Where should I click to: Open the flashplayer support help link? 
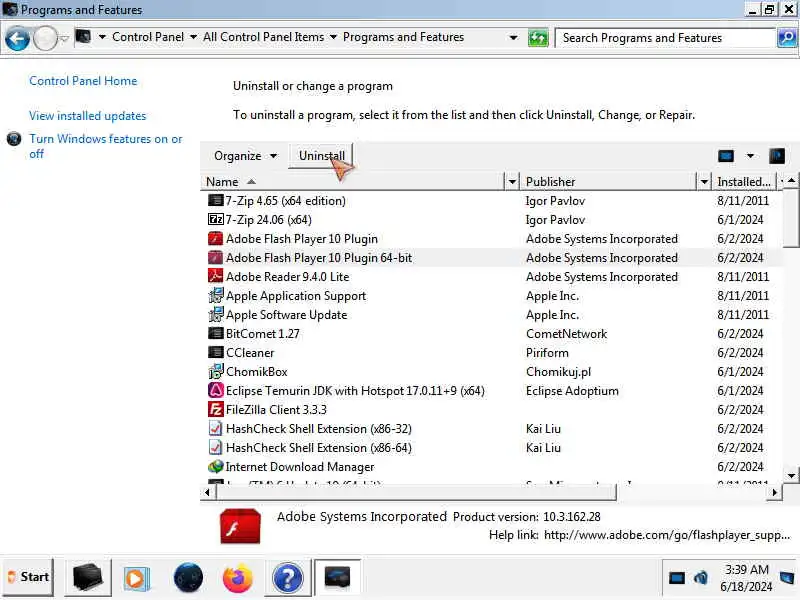coord(666,535)
